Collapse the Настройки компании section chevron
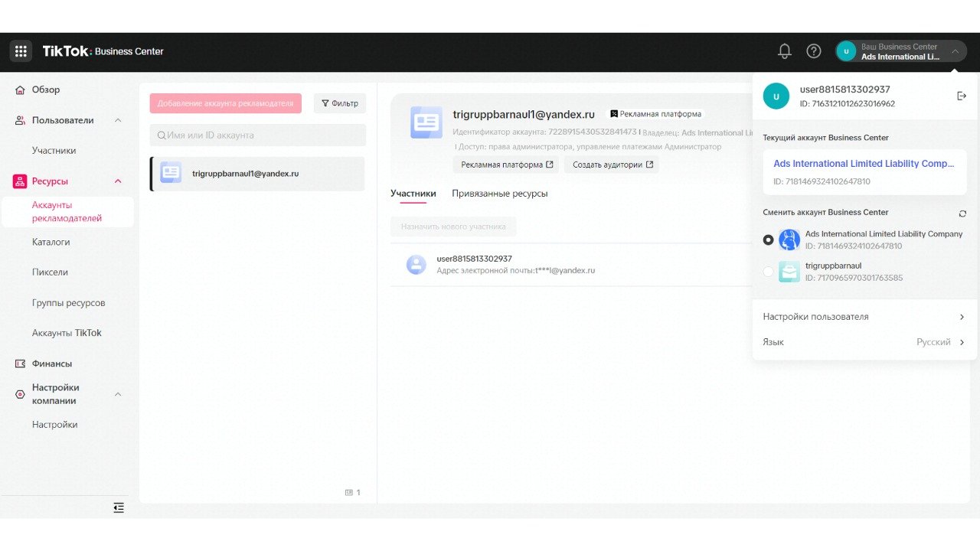Viewport: 980px width, 551px height. 118,394
